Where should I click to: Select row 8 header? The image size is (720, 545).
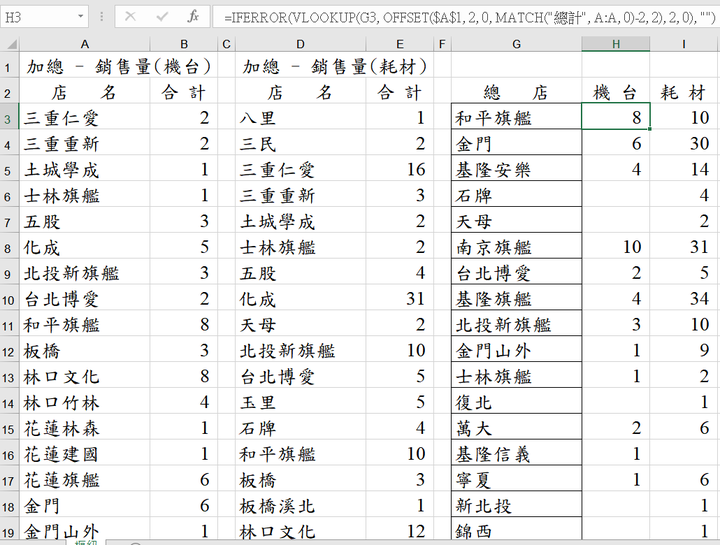click(x=9, y=248)
